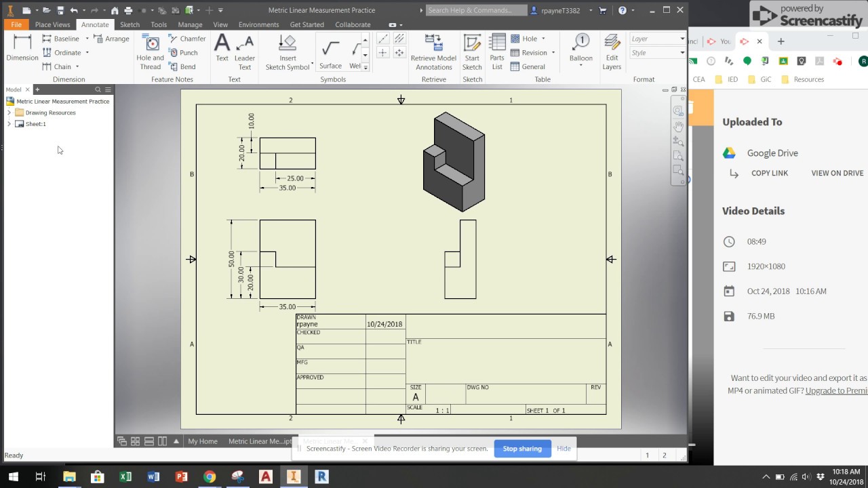The image size is (868, 488).
Task: Search the Model browser with magnifier icon
Action: point(98,89)
